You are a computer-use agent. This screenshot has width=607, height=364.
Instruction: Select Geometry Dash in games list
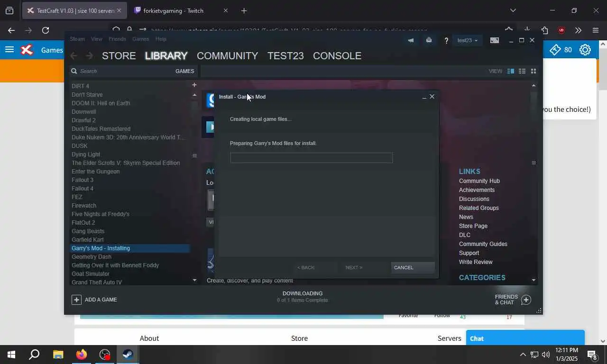pos(92,257)
